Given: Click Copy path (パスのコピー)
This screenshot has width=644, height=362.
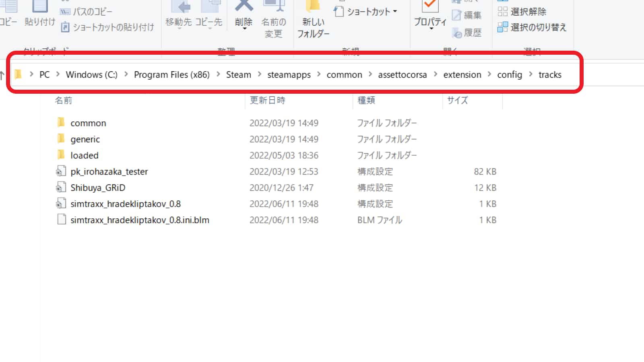Looking at the screenshot, I should tap(86, 12).
